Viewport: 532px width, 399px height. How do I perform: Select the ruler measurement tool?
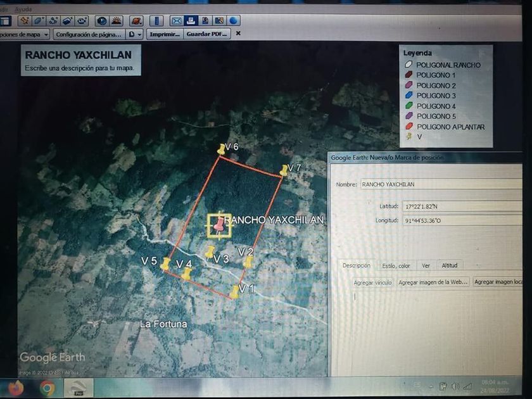(158, 21)
